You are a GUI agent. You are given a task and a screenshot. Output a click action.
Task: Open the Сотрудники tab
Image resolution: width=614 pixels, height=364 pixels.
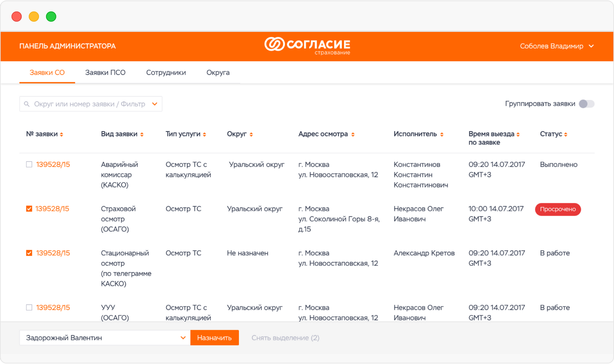coord(166,73)
